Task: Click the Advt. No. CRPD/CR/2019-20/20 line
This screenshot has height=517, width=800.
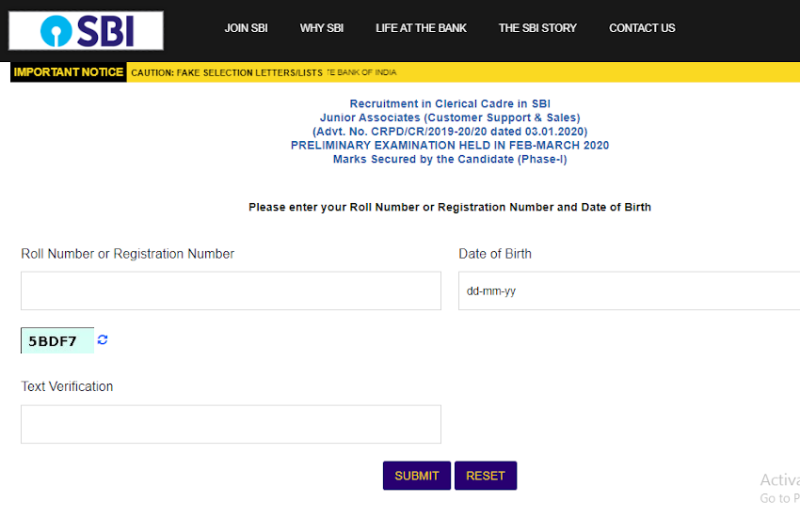Action: point(450,132)
